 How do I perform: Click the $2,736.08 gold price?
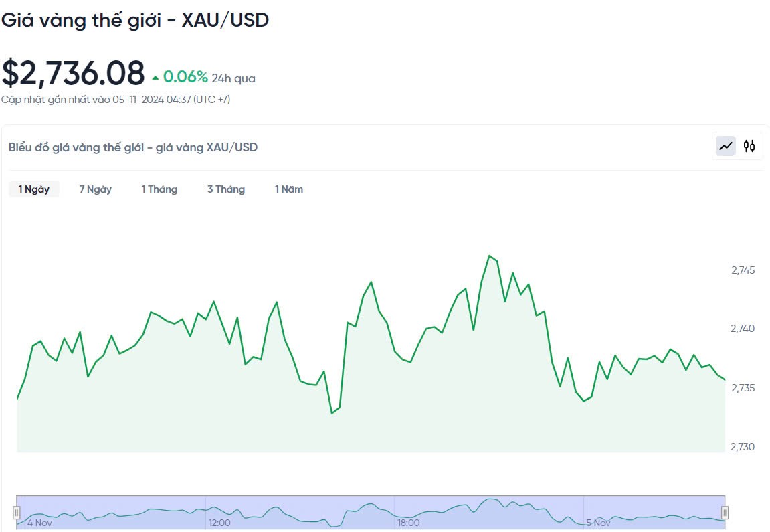tap(73, 74)
